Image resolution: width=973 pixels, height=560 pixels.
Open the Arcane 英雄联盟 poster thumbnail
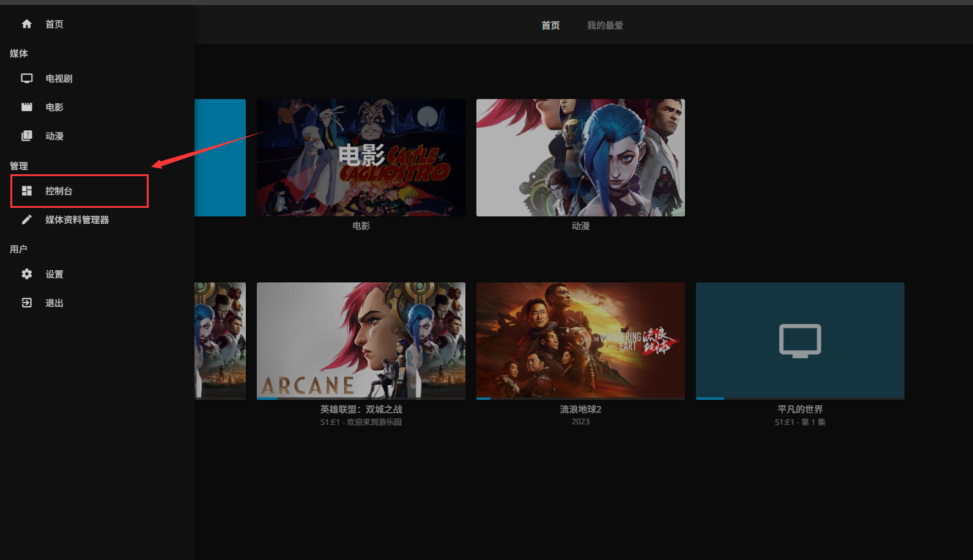pos(361,340)
